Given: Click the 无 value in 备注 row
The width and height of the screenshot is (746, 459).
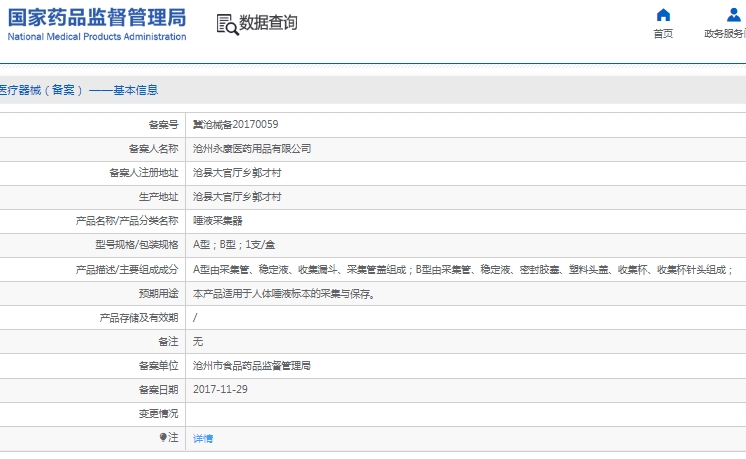Looking at the screenshot, I should [x=198, y=342].
